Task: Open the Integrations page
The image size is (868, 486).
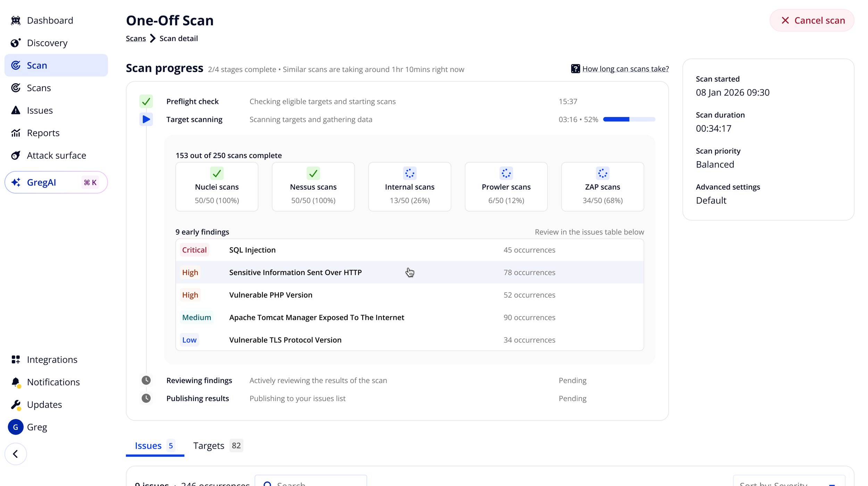Action: click(52, 359)
